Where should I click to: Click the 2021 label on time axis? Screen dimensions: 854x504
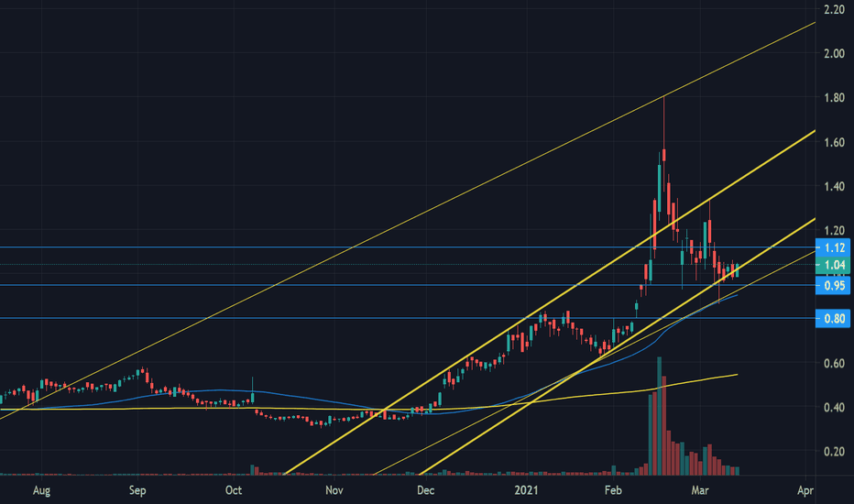[x=526, y=490]
